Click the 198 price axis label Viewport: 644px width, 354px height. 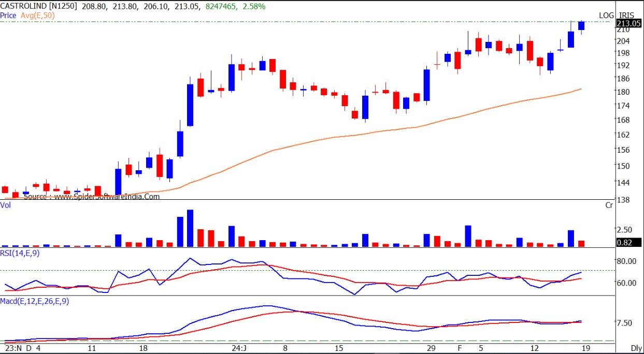pos(623,53)
